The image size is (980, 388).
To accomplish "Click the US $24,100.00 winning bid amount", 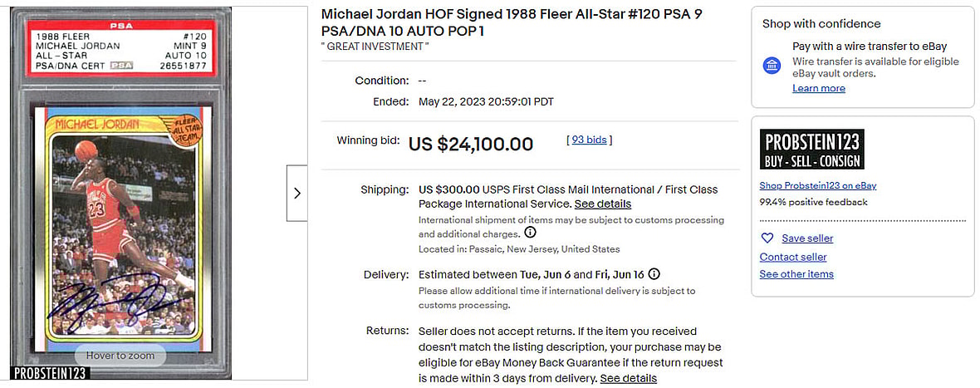I will coord(470,144).
